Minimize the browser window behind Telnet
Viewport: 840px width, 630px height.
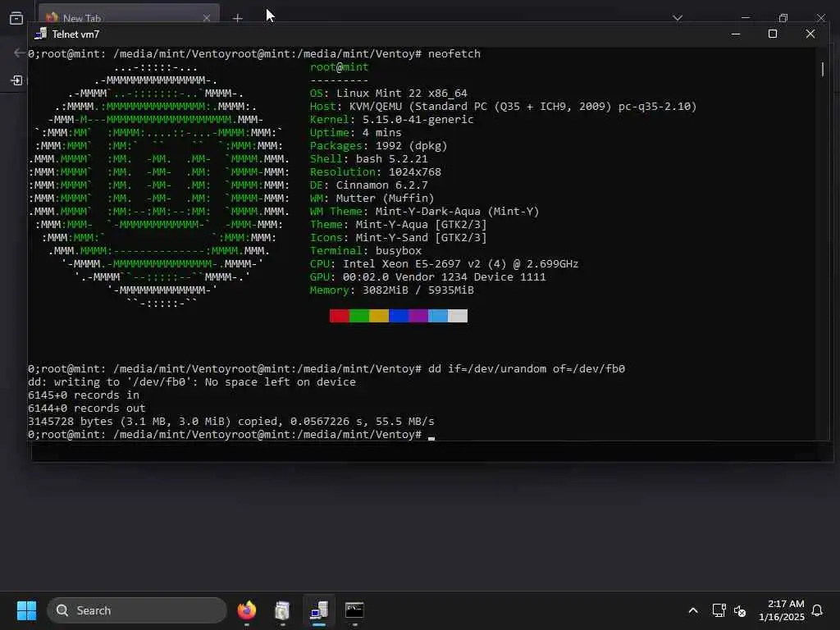[x=745, y=17]
